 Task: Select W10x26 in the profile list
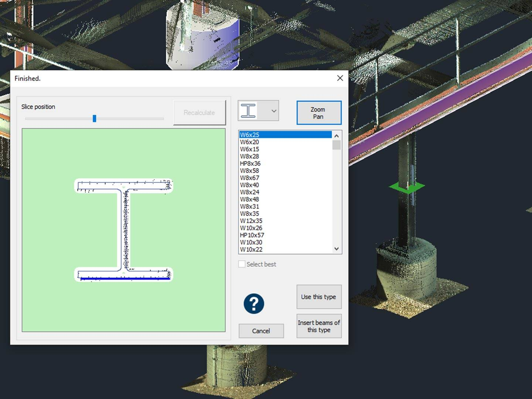pos(286,228)
